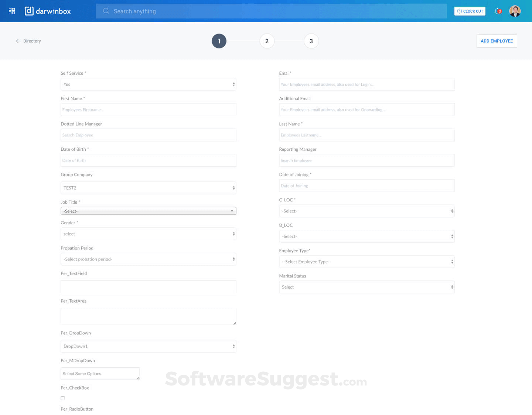Viewport: 532px width, 415px height.
Task: Open the Marital Status selector
Action: point(367,287)
